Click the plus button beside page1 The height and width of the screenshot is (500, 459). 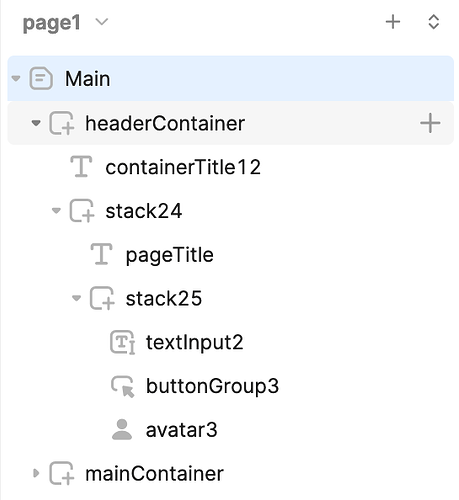(x=393, y=22)
